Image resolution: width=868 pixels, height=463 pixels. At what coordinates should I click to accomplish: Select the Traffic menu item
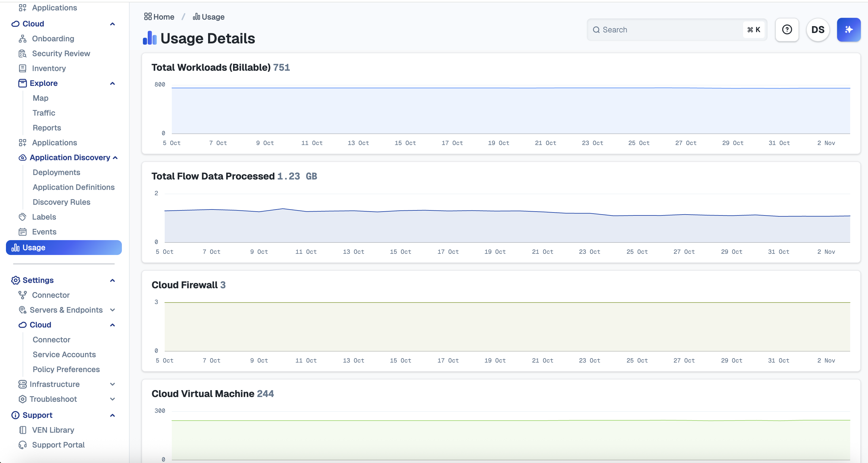43,113
